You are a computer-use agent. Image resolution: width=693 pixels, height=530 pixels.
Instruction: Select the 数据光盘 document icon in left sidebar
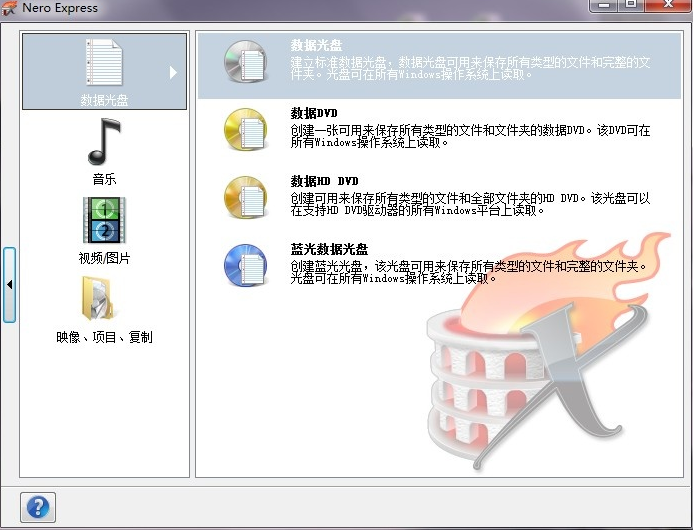pos(104,63)
